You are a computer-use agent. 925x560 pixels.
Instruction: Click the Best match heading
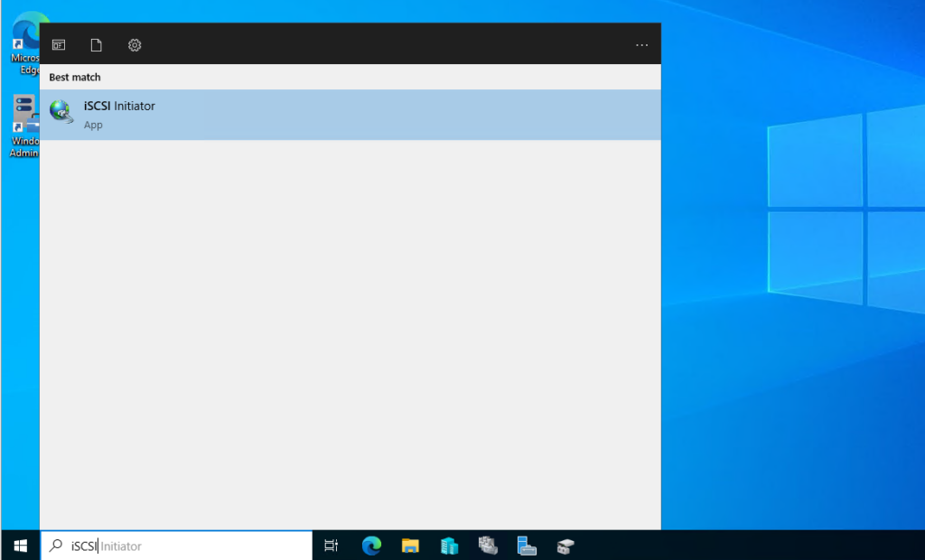click(75, 78)
